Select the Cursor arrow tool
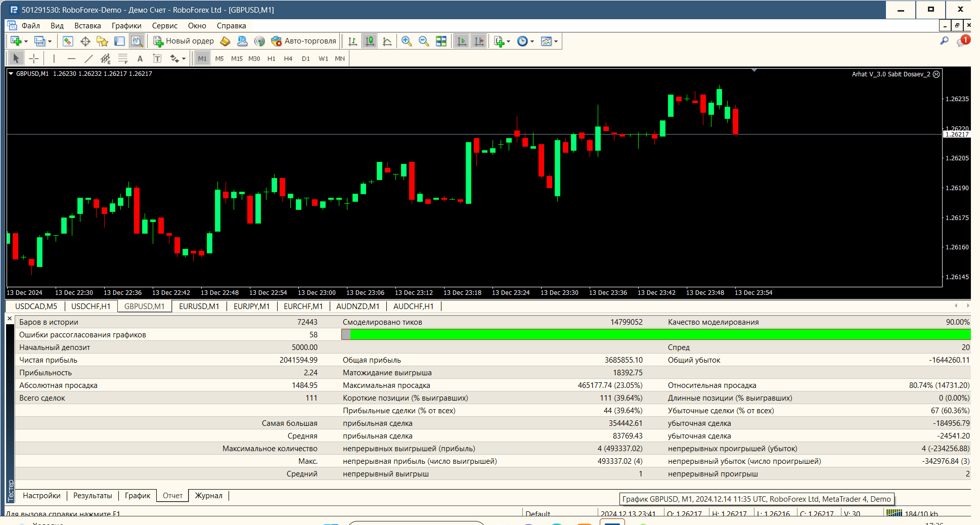The image size is (980, 525). tap(16, 59)
